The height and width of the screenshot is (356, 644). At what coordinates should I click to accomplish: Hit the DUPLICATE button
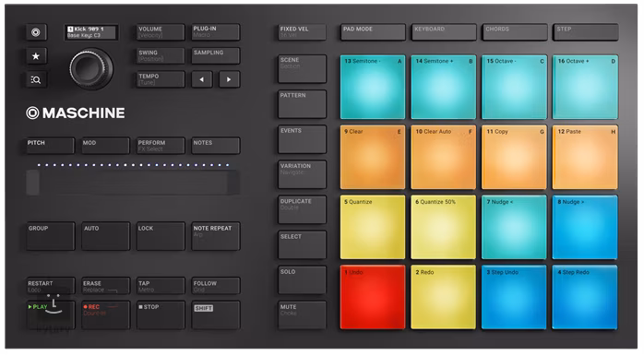(303, 210)
